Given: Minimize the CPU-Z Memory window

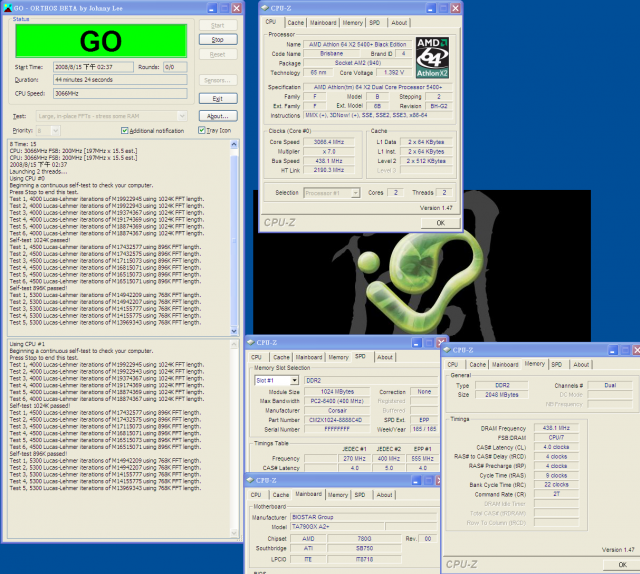Looking at the screenshot, I should [613, 350].
